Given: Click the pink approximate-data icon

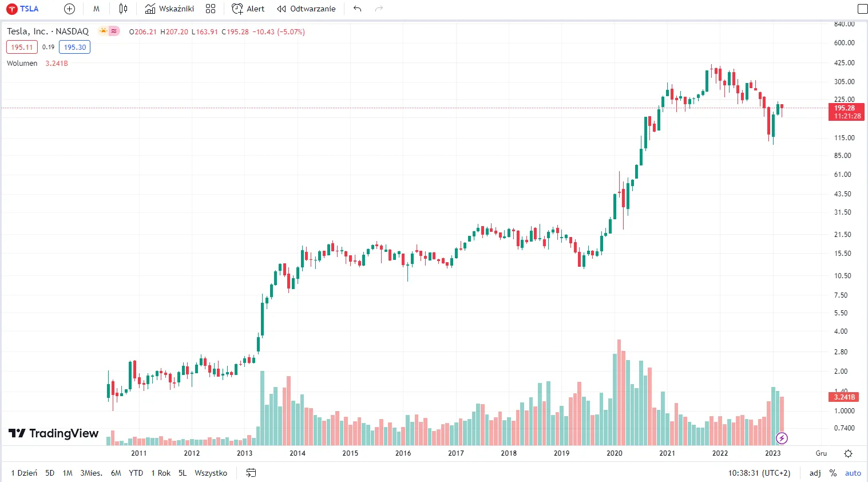Looking at the screenshot, I should (x=114, y=31).
